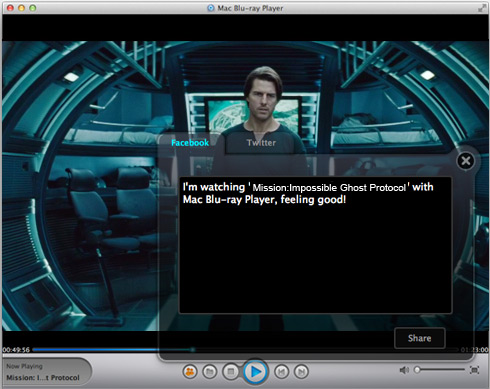This screenshot has width=490, height=389.
Task: Click the green zoom window button
Action: coord(33,8)
